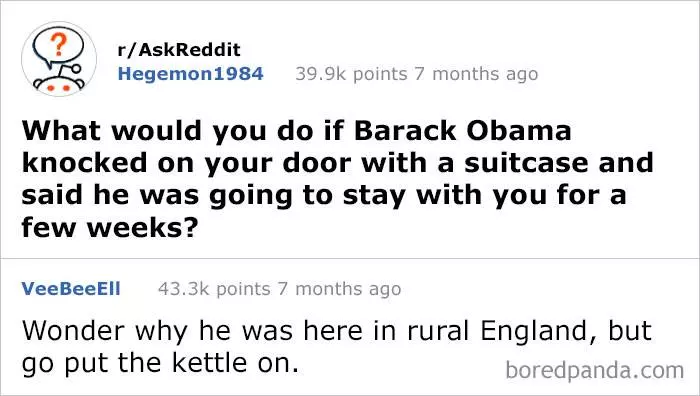The height and width of the screenshot is (396, 700).
Task: Open the boredpanda.com watermark link
Action: coord(595,370)
